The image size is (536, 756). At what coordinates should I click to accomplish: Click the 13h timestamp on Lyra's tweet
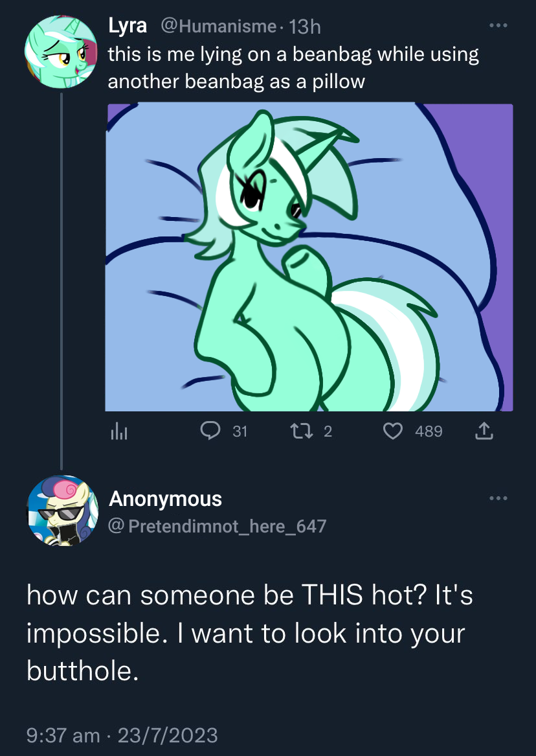[306, 27]
